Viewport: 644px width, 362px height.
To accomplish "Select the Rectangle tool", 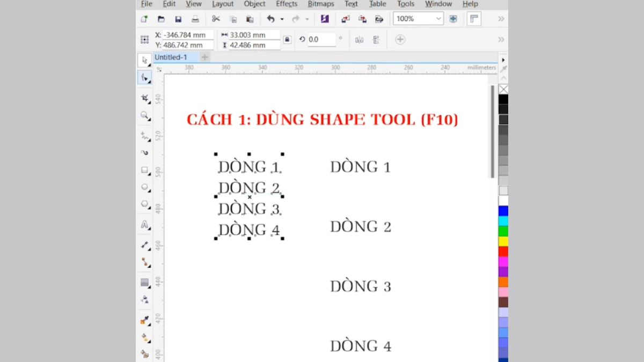I will tap(144, 170).
